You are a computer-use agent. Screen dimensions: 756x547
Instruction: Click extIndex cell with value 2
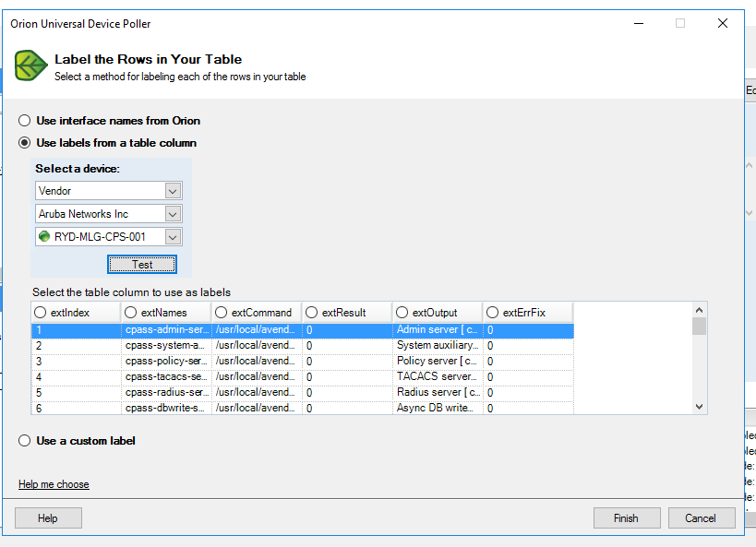point(77,346)
